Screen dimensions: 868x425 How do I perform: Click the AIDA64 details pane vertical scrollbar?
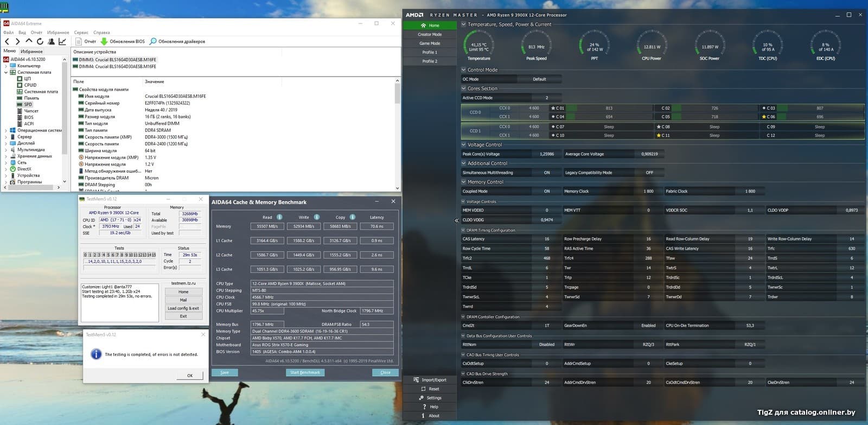[398, 134]
